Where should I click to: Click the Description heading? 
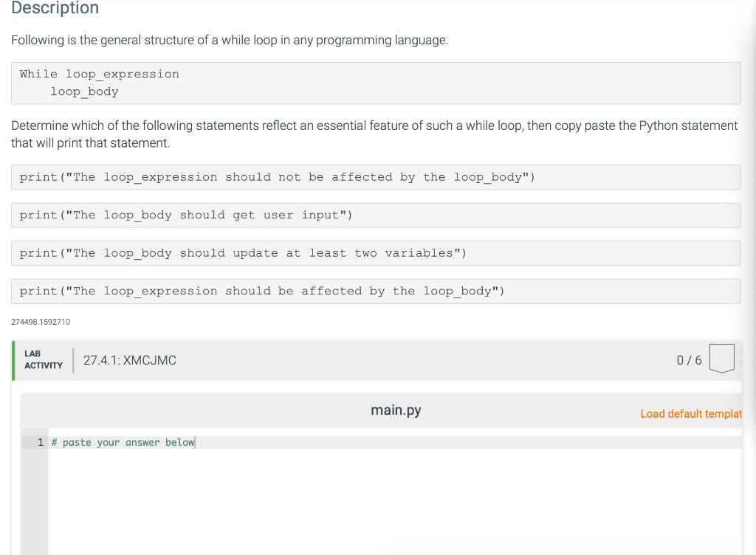tap(55, 8)
